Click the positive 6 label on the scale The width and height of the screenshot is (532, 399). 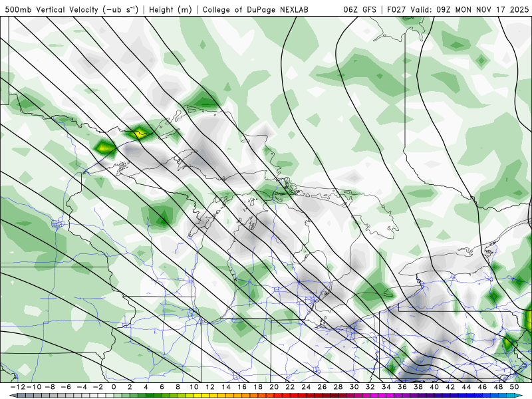162,387
